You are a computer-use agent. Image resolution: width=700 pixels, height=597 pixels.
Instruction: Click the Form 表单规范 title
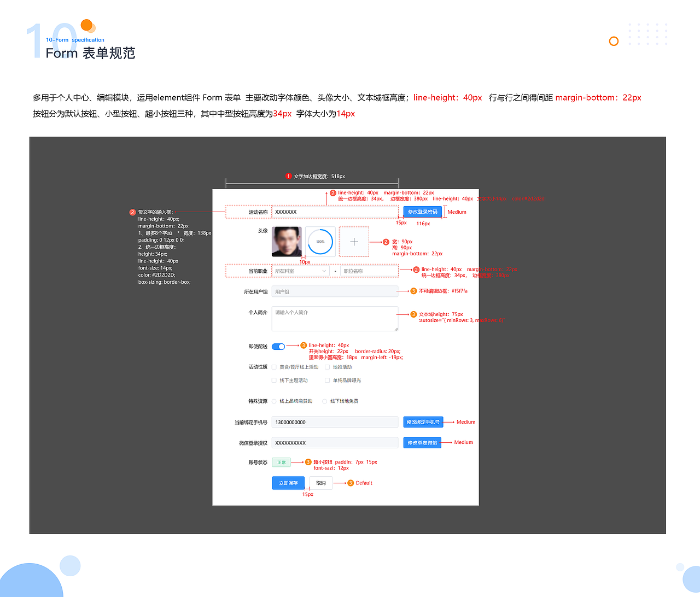click(90, 53)
